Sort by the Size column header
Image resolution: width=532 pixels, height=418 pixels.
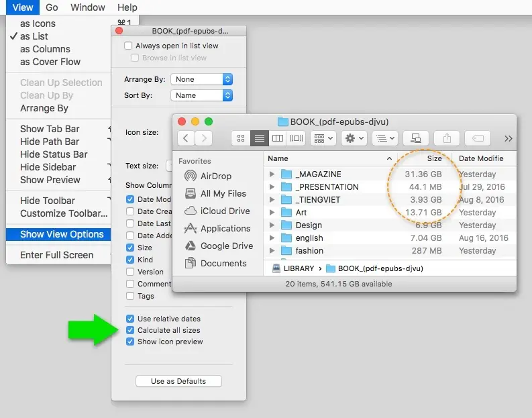tap(434, 158)
